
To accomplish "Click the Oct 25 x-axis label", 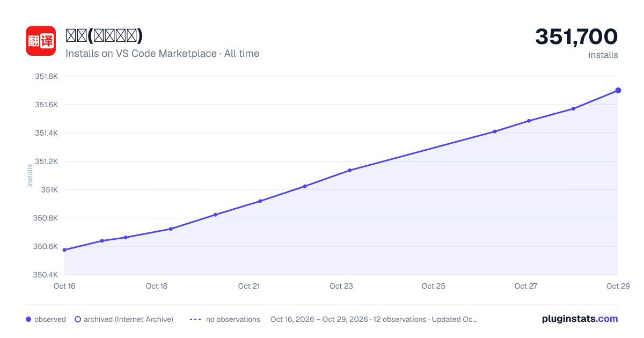I will 434,286.
